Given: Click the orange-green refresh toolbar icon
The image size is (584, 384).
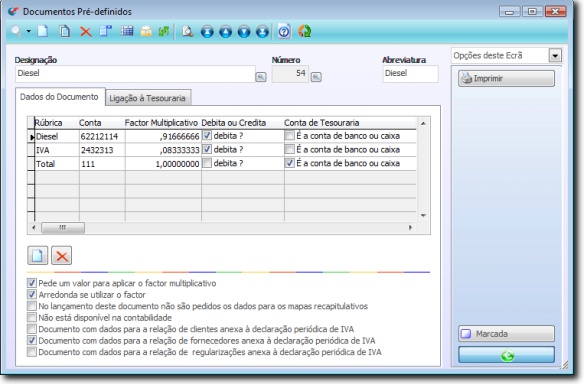Looking at the screenshot, I should (x=304, y=31).
